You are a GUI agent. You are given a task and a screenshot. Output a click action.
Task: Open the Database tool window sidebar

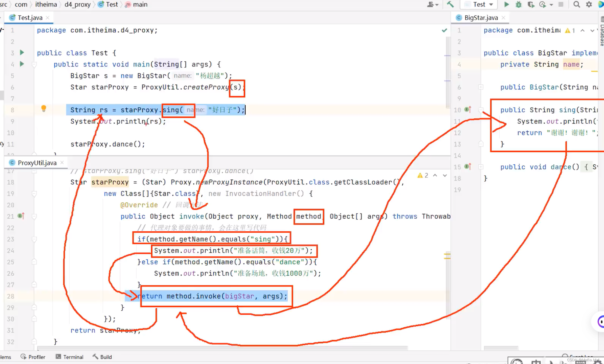tap(602, 32)
